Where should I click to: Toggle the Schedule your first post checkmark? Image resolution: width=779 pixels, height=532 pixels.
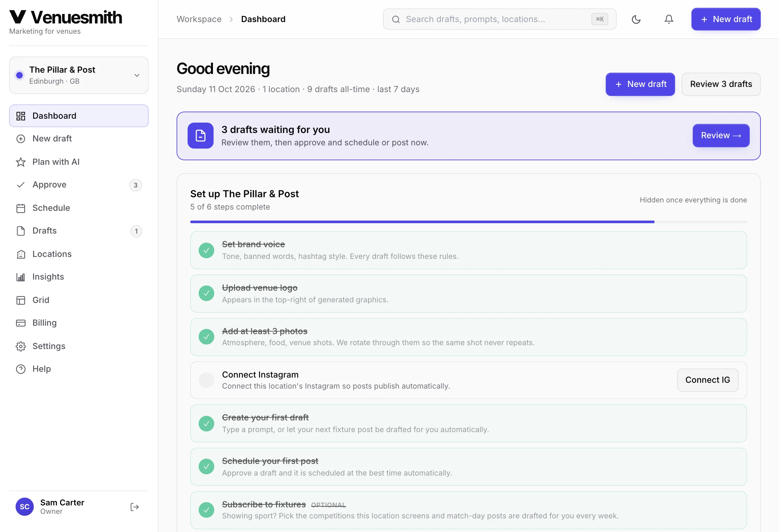[206, 467]
